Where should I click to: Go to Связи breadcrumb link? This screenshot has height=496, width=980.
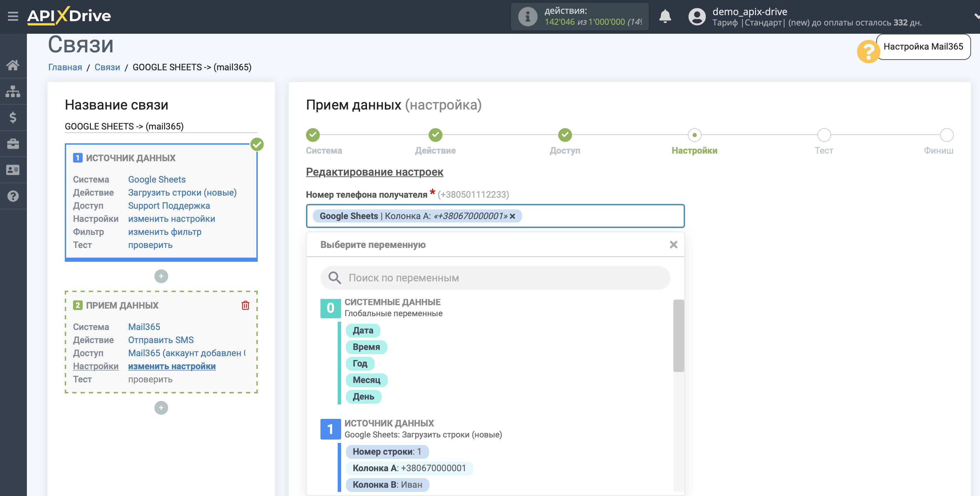pyautogui.click(x=107, y=67)
